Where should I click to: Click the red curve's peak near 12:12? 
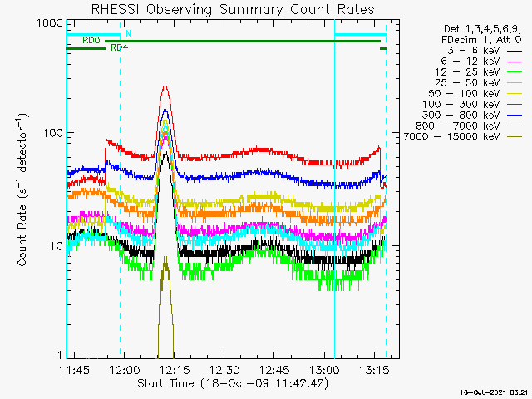tap(165, 86)
